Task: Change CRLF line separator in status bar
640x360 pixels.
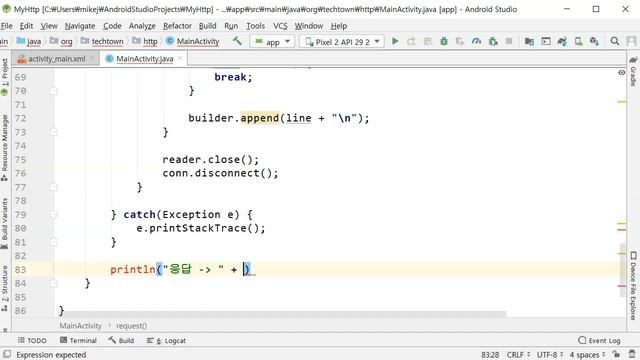Action: (518, 354)
